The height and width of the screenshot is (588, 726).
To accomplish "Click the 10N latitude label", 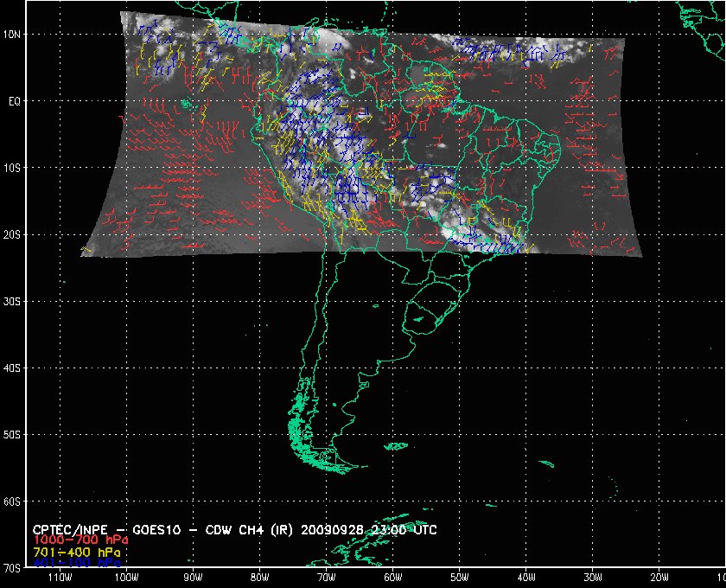I will point(11,35).
